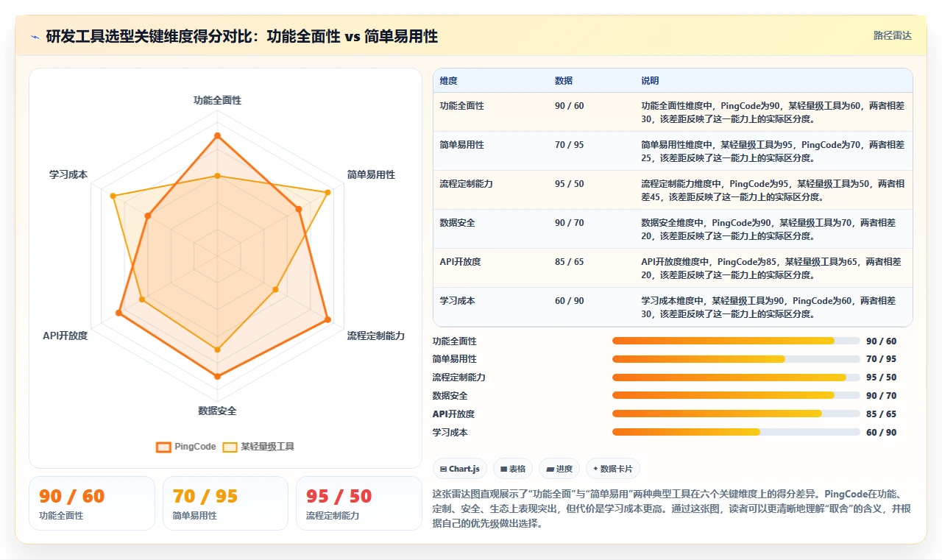Click radar axis label 简单易用性
This screenshot has width=942, height=560.
(x=371, y=174)
